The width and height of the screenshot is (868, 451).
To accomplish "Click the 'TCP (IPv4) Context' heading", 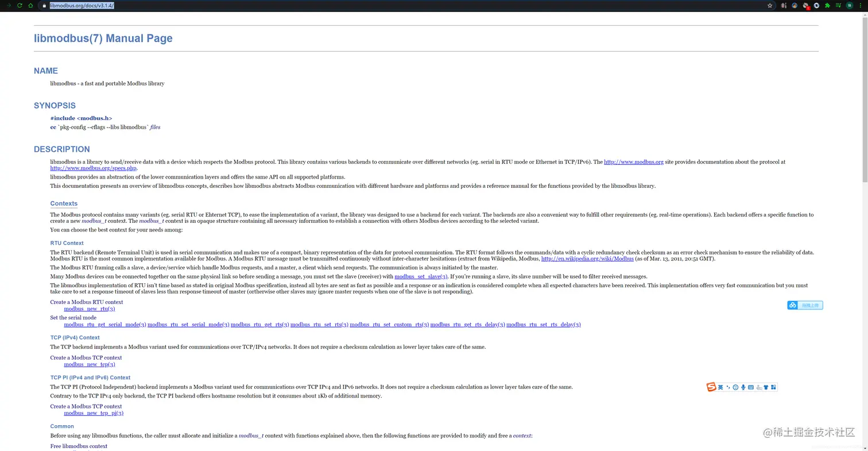I will pyautogui.click(x=75, y=338).
